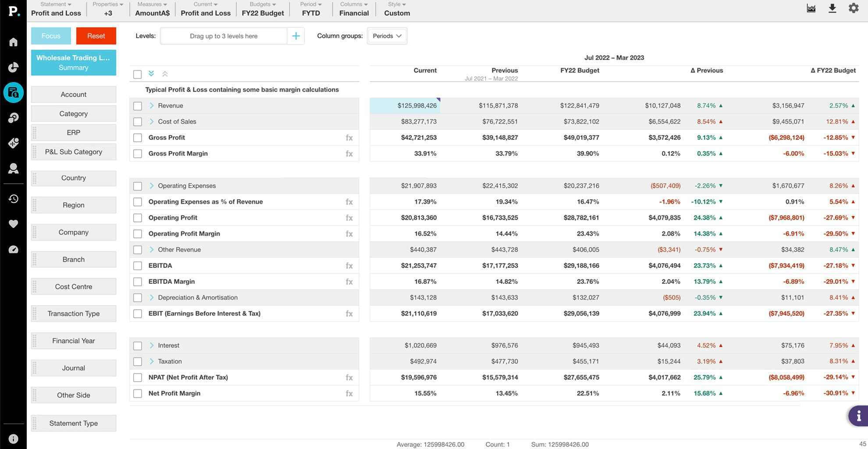Click the chart view icon in the top bar
868x449 pixels.
pos(811,8)
